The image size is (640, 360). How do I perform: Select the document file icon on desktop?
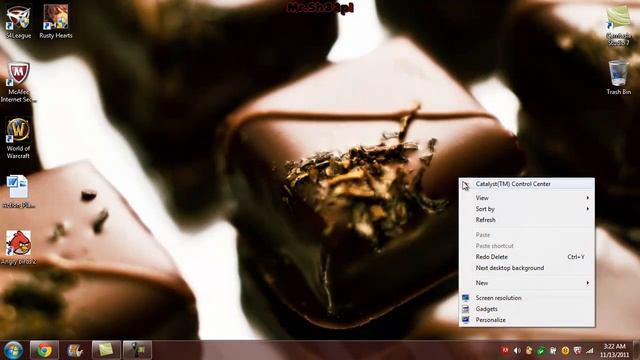[18, 192]
